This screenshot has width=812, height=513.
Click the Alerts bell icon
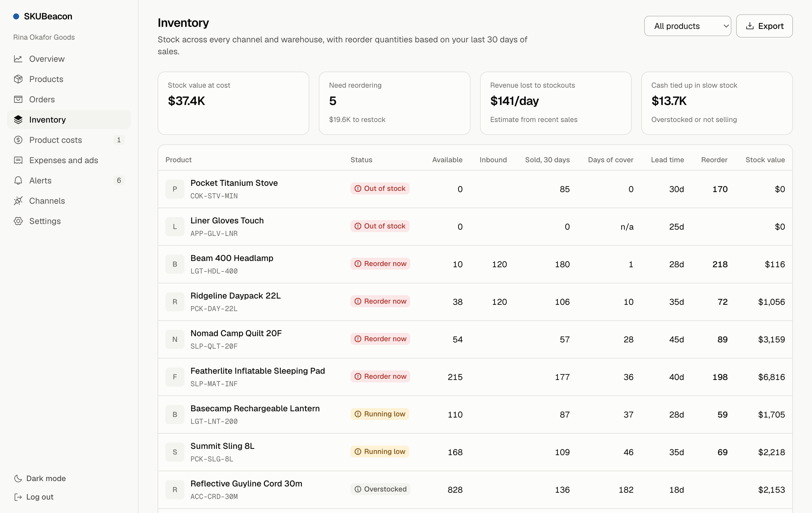(18, 180)
